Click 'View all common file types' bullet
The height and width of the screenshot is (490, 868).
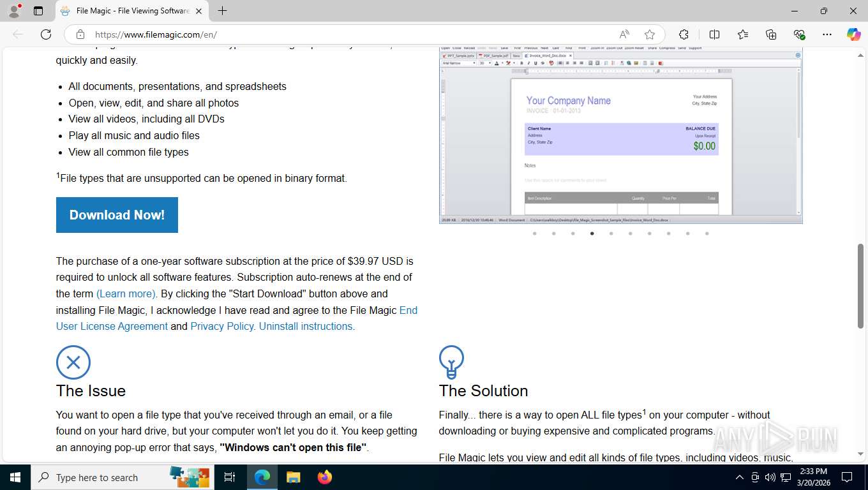[128, 152]
